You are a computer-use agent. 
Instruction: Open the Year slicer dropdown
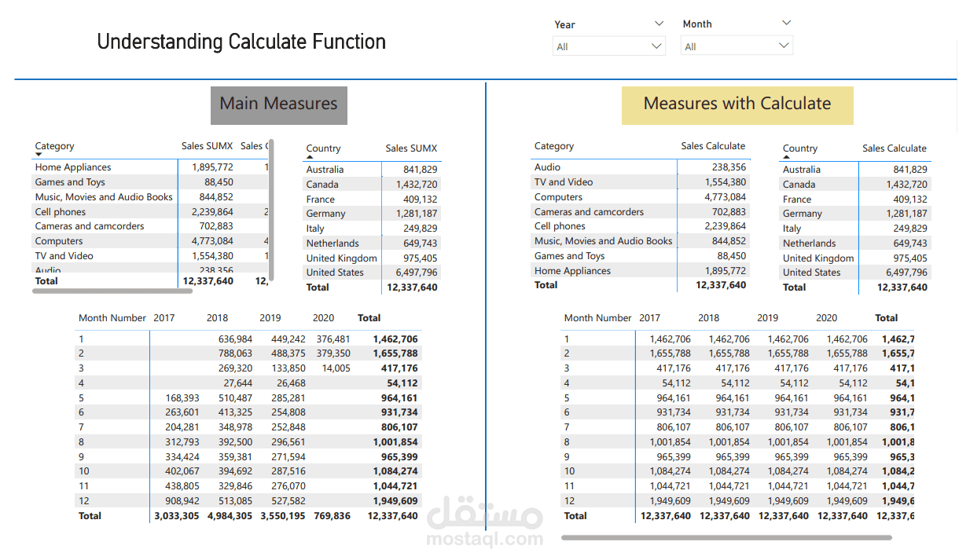click(x=609, y=46)
